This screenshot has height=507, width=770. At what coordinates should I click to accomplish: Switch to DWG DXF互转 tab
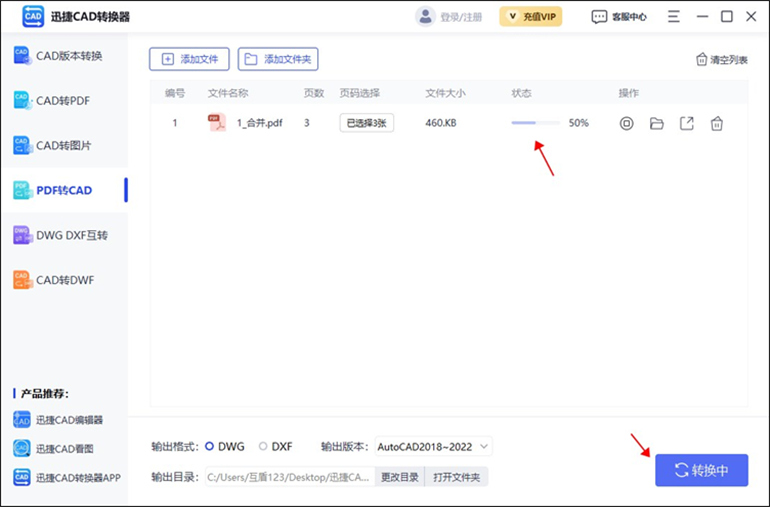(x=64, y=235)
